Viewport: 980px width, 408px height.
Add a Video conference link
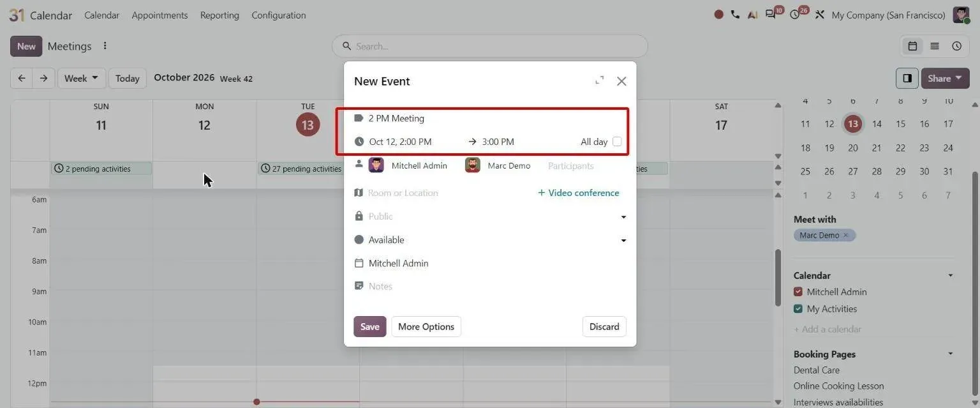click(578, 193)
